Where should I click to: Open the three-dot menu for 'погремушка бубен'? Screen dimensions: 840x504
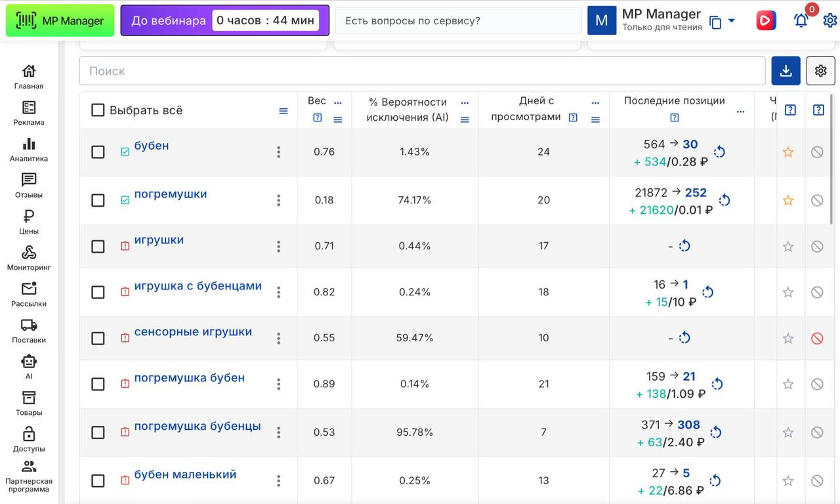point(278,384)
